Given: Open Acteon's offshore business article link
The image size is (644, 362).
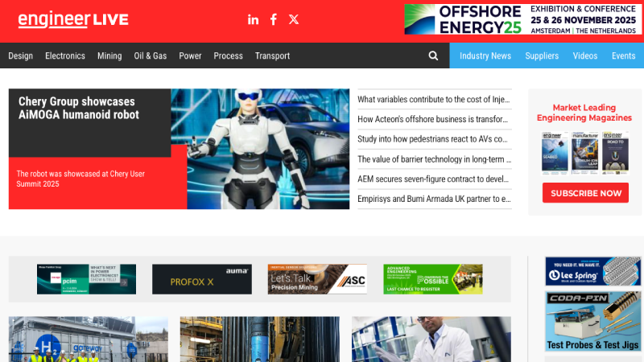Looking at the screenshot, I should coord(433,119).
